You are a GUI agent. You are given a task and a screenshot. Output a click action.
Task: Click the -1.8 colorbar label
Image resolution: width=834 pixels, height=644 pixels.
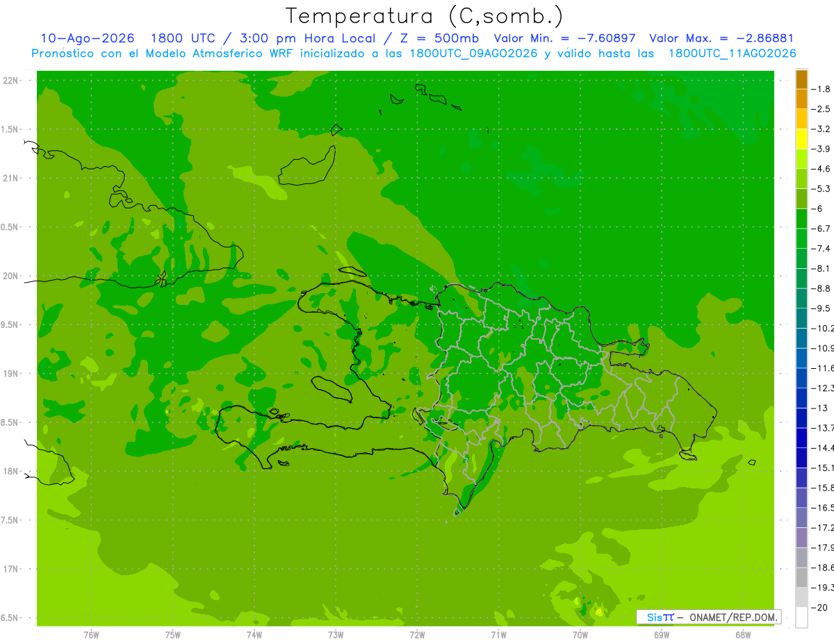tap(821, 89)
